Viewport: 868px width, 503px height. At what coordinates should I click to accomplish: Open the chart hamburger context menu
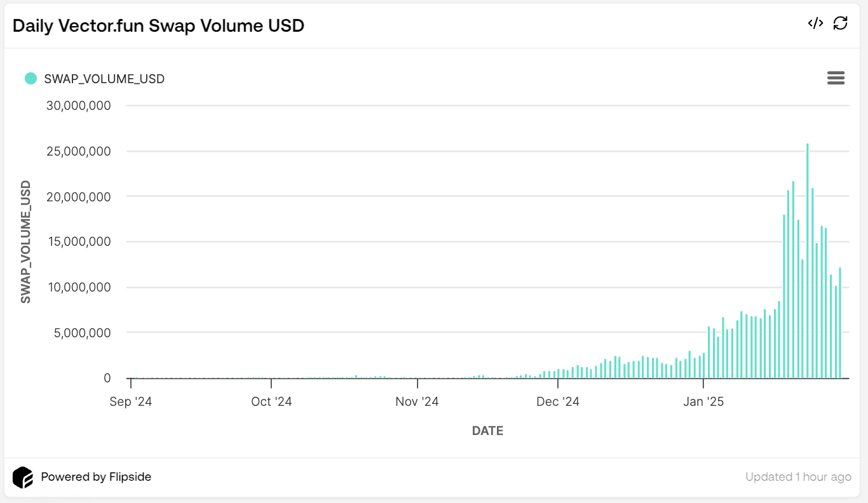[x=836, y=78]
